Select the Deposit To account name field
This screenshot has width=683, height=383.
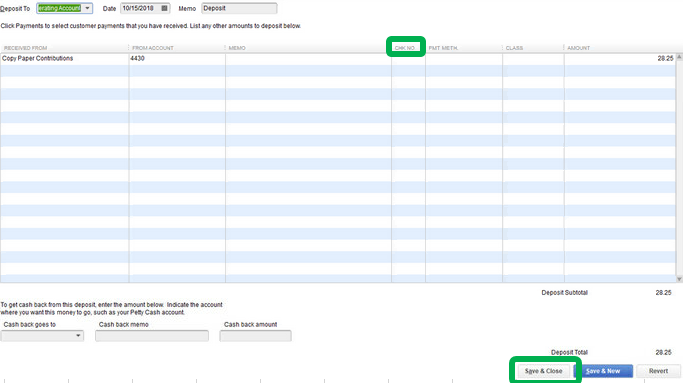59,8
